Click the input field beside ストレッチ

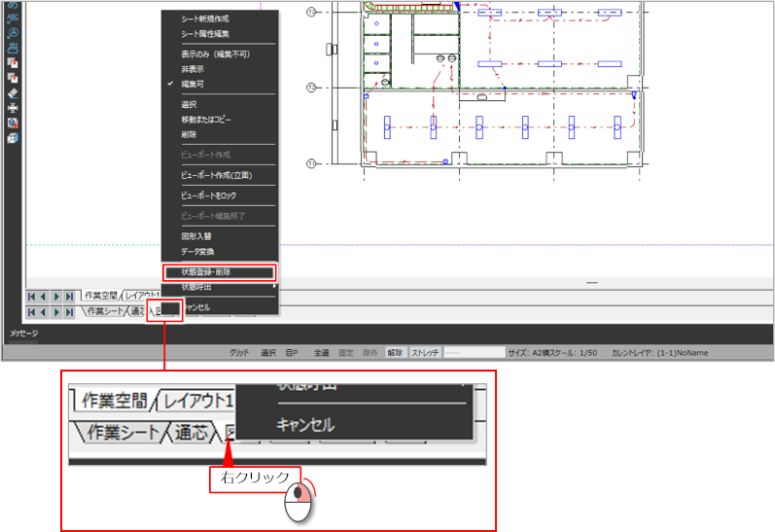[474, 353]
